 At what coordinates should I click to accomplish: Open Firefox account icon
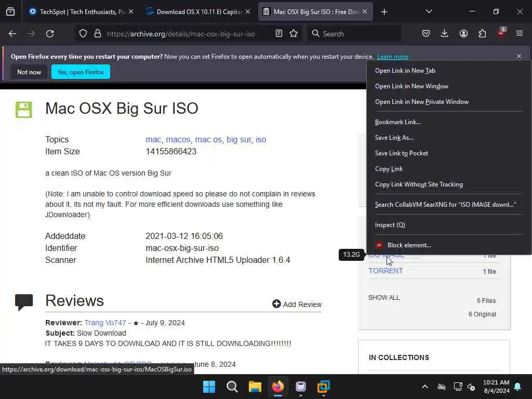pyautogui.click(x=463, y=34)
